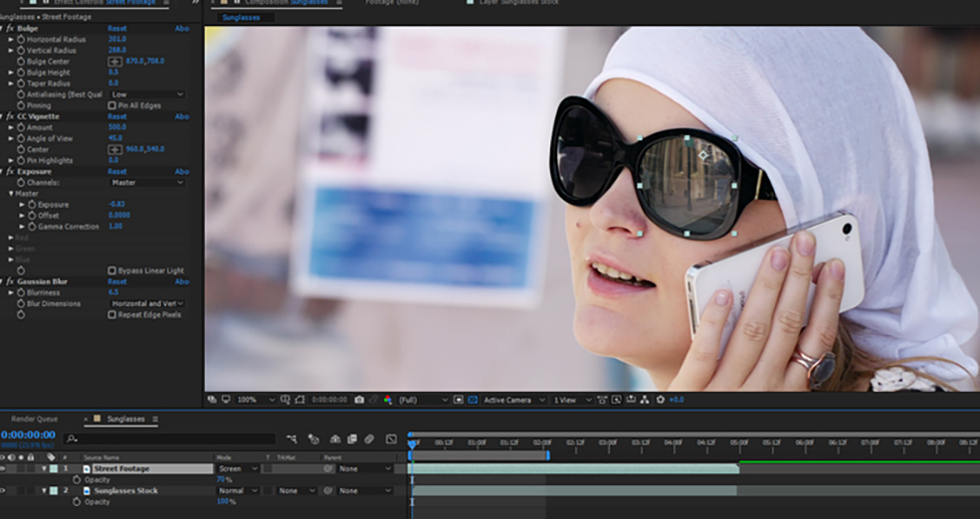Enable Bypass Linear Light checkbox
This screenshot has width=980, height=519.
[x=111, y=270]
